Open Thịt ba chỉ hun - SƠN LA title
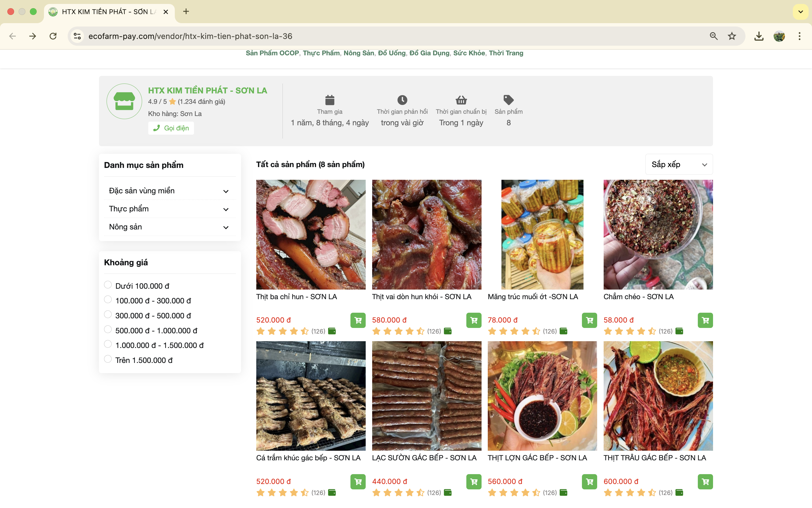Image resolution: width=812 pixels, height=508 pixels. pos(297,297)
